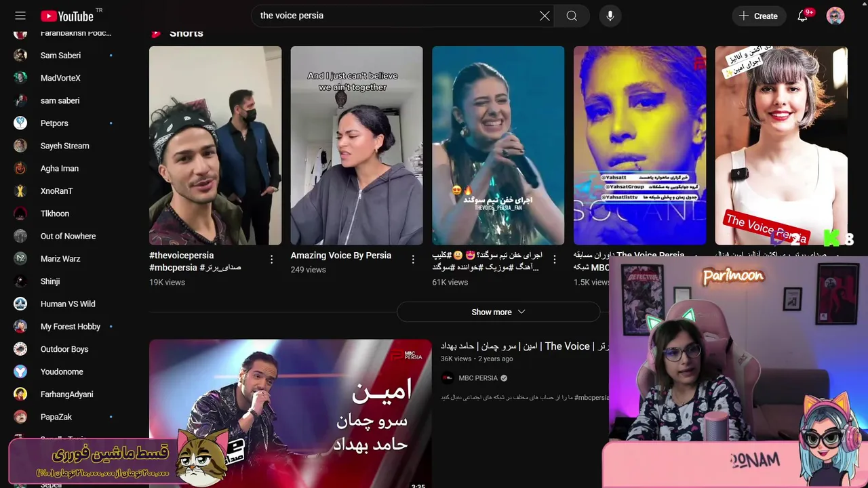Image resolution: width=868 pixels, height=488 pixels.
Task: Click PapaZak avatar icon
Action: point(20,417)
